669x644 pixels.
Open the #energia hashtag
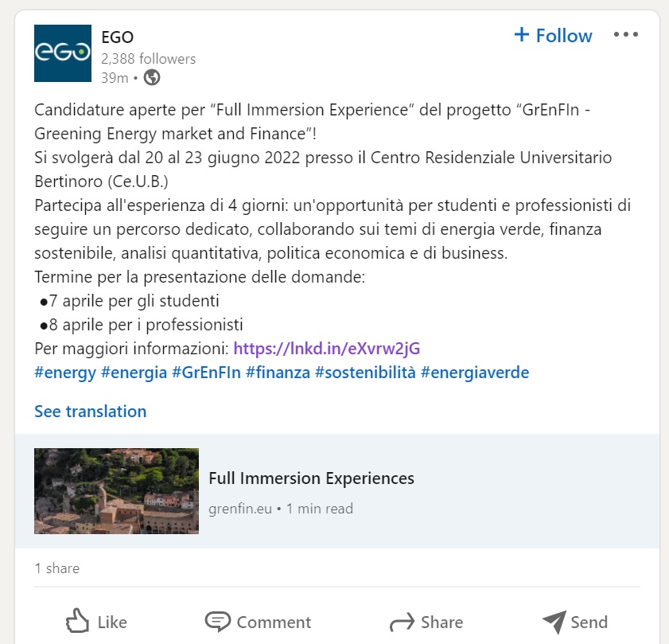(134, 373)
